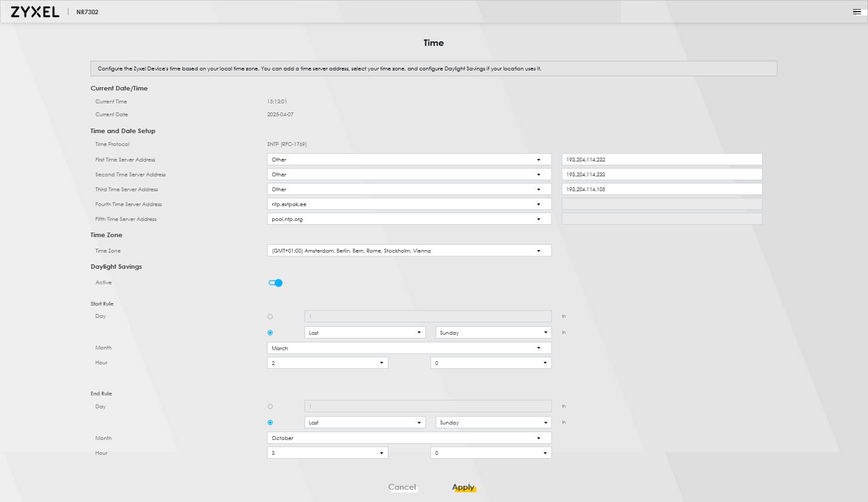Open Fifth Time Server pool.ntp.org dropdown

coord(408,219)
